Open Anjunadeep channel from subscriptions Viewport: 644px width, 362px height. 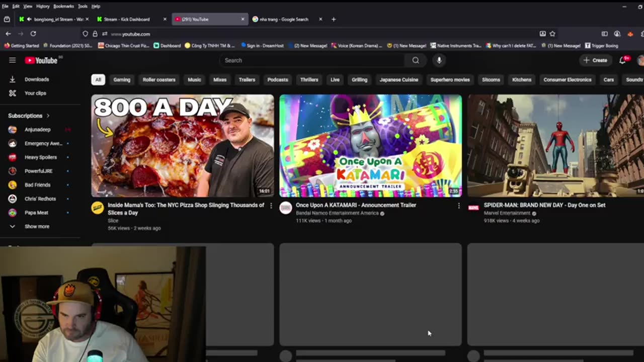tap(38, 130)
